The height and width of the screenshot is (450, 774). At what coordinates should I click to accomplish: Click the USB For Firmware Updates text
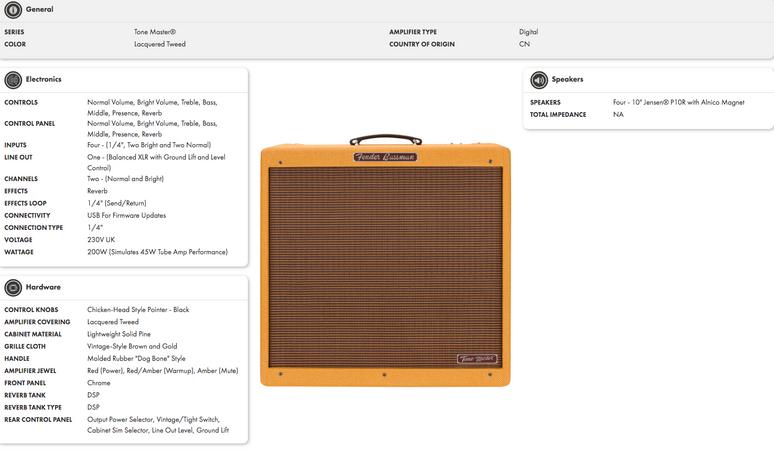tap(127, 215)
